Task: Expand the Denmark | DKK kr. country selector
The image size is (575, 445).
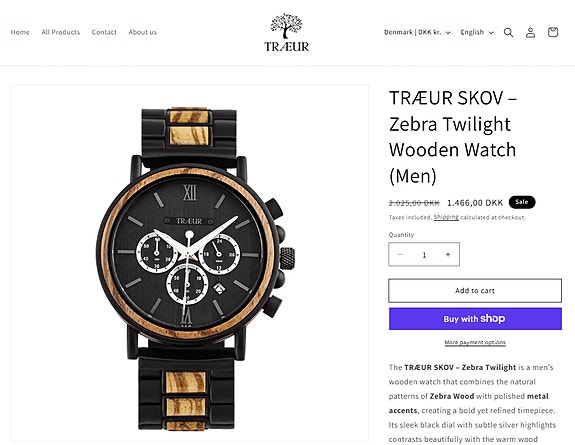Action: click(x=417, y=32)
